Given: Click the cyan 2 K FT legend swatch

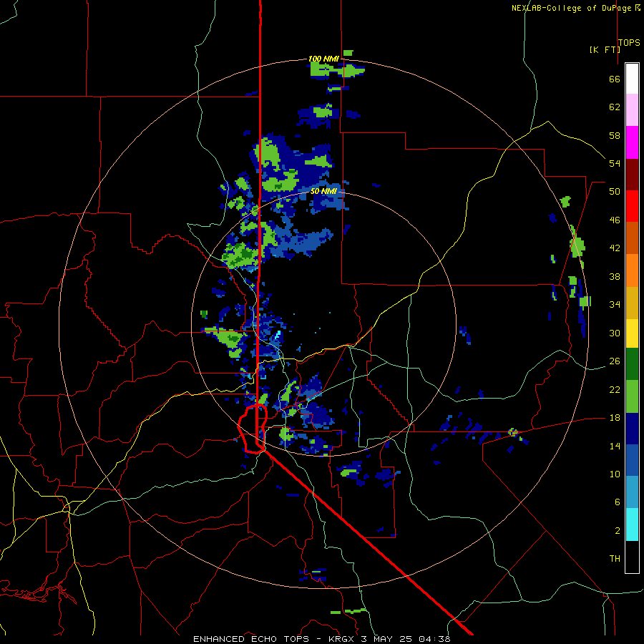Looking at the screenshot, I should pos(632,525).
